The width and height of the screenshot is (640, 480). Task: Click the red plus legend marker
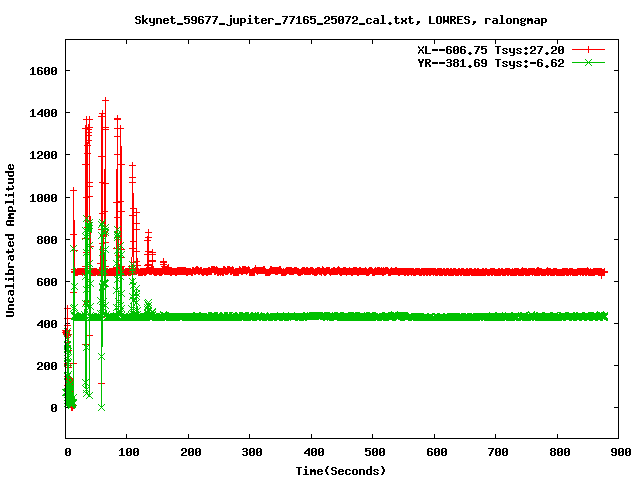(588, 50)
